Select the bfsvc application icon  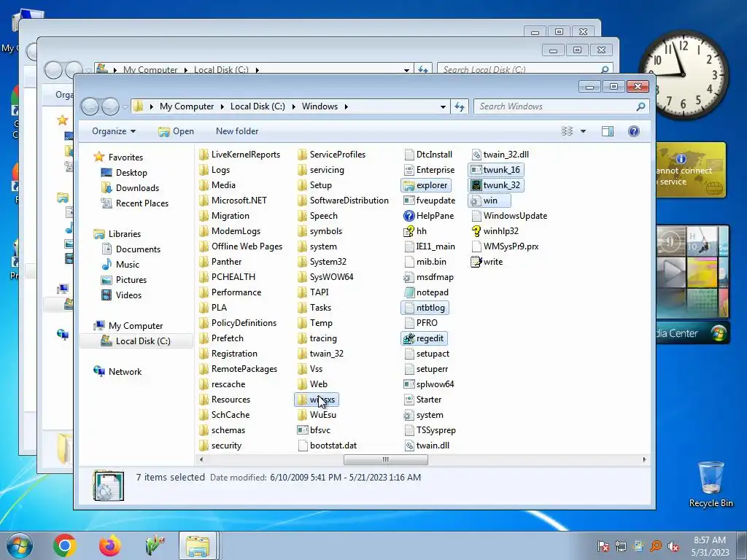pyautogui.click(x=302, y=430)
